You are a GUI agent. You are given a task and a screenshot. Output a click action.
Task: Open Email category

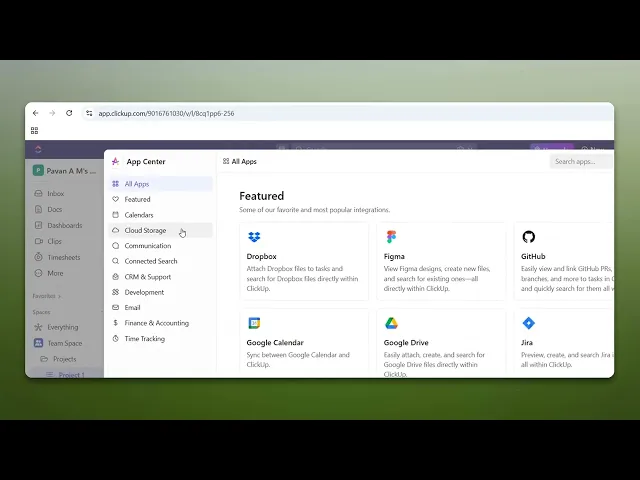tap(161, 307)
